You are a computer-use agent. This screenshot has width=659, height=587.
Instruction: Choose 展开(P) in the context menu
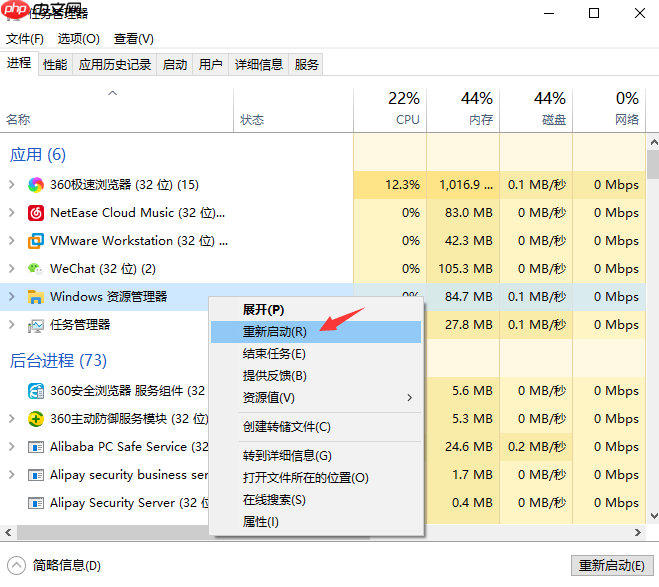click(x=316, y=310)
